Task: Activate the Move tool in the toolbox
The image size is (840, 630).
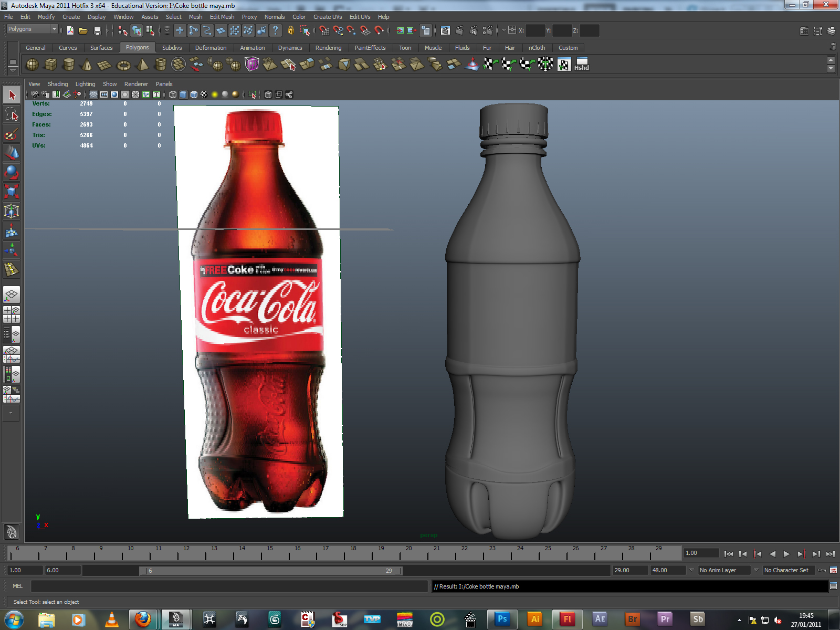Action: 12,153
